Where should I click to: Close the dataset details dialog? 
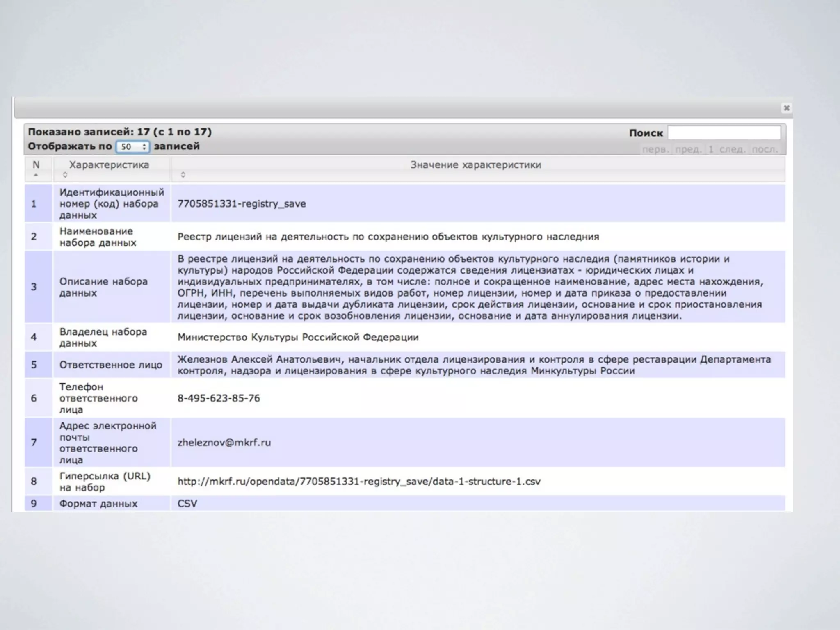(x=786, y=108)
